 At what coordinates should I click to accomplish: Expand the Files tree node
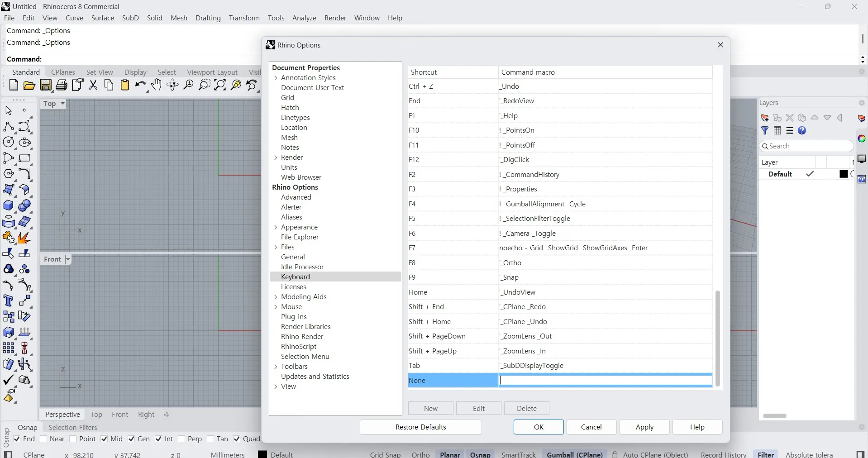point(276,247)
